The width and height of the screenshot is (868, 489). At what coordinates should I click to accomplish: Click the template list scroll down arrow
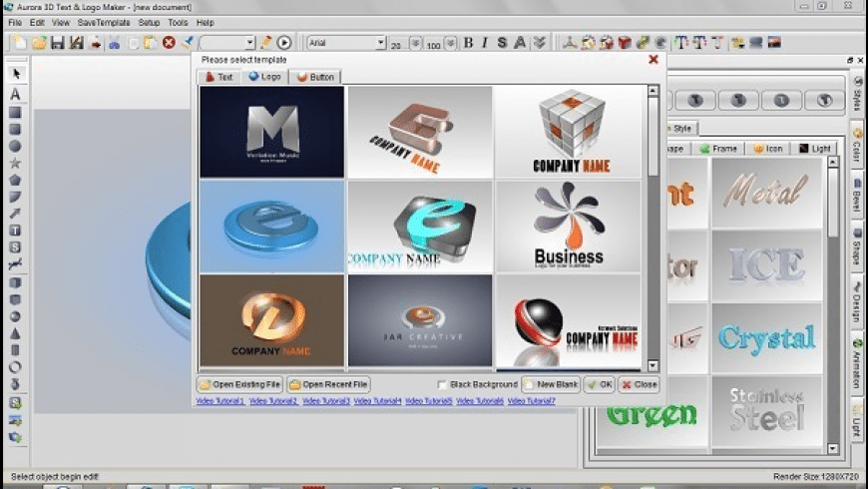pos(652,365)
